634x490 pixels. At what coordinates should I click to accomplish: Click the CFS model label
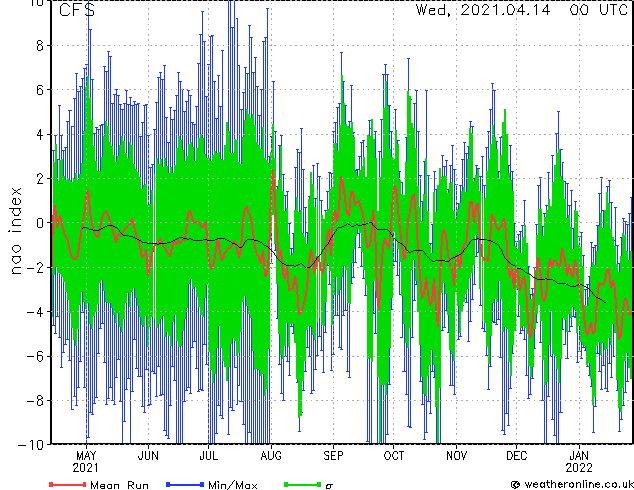point(77,10)
